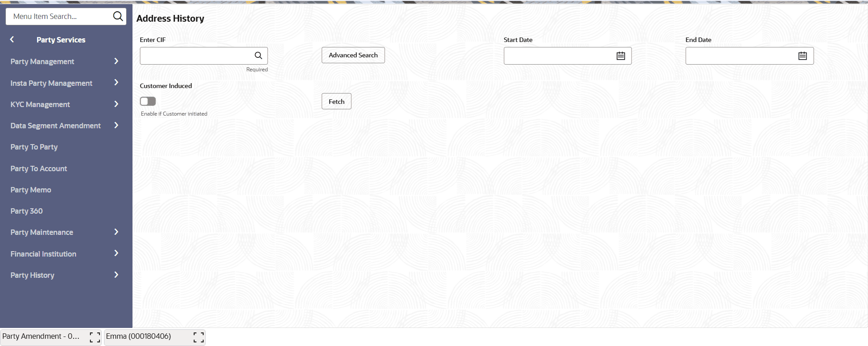Select Party History menu item
The height and width of the screenshot is (346, 868).
click(33, 275)
